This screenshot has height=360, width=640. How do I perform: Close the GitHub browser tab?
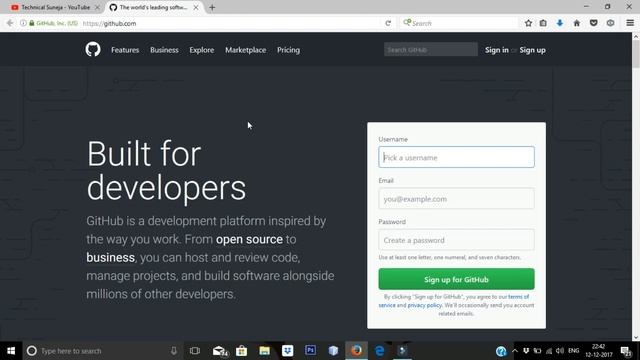pos(196,7)
